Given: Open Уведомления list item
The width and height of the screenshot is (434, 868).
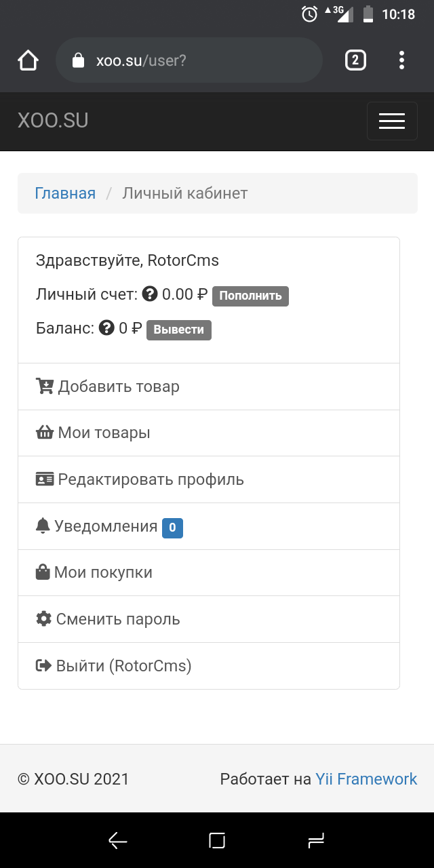Looking at the screenshot, I should pyautogui.click(x=106, y=526).
